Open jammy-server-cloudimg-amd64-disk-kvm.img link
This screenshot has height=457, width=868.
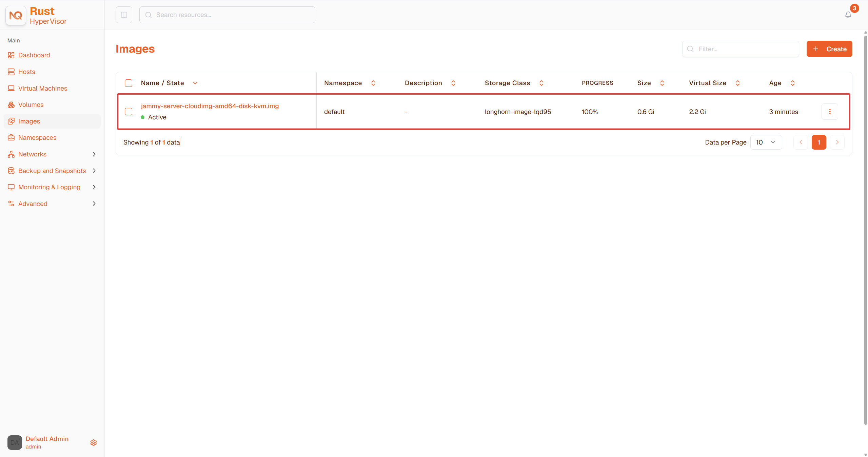pyautogui.click(x=210, y=106)
